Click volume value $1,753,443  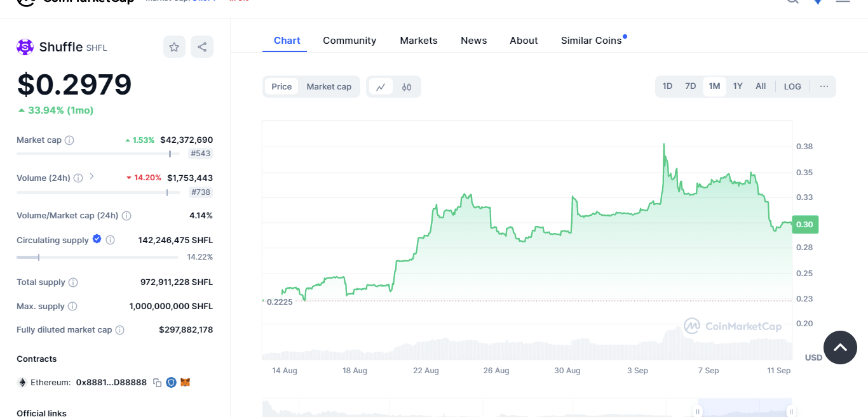pos(190,178)
